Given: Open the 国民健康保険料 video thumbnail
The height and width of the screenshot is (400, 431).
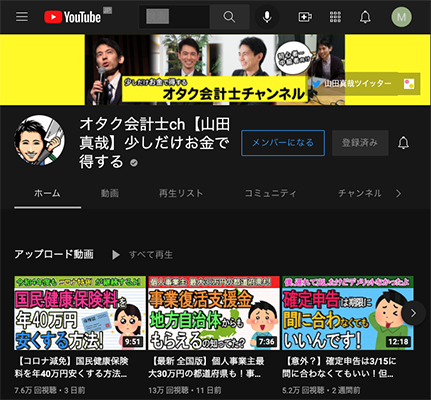Looking at the screenshot, I should pos(80,313).
